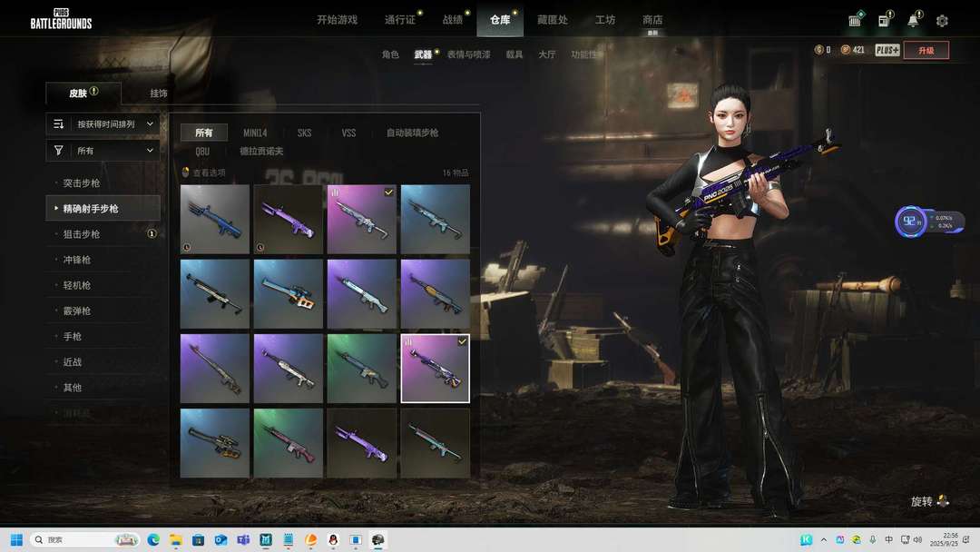Image resolution: width=980 pixels, height=552 pixels.
Task: Click the volume icon in the system tray
Action: [x=918, y=539]
